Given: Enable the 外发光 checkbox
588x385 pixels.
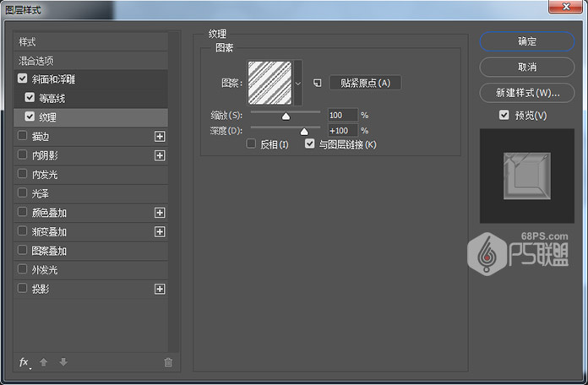Looking at the screenshot, I should pyautogui.click(x=22, y=269).
